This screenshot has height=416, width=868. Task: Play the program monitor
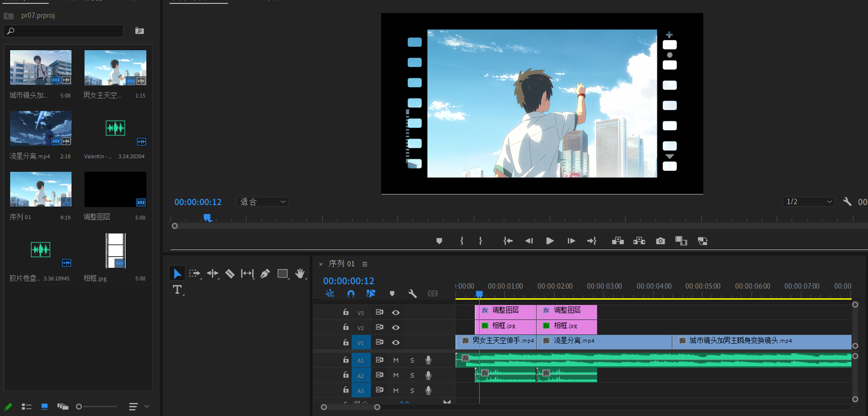550,241
